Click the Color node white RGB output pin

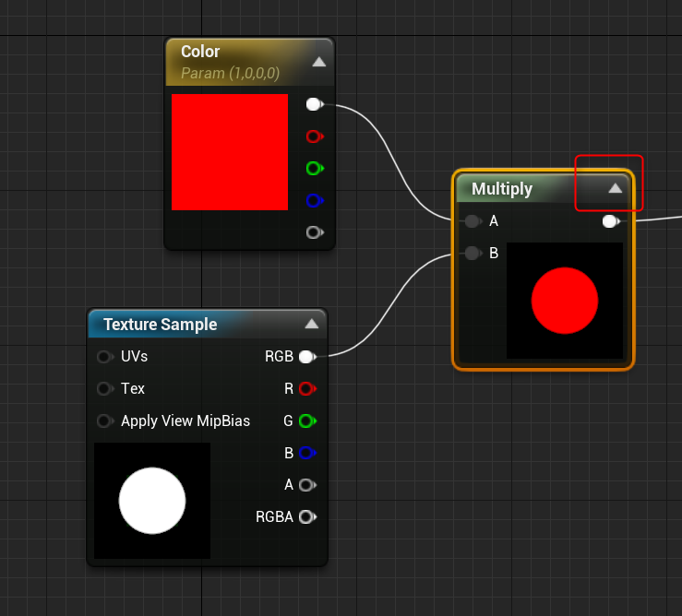315,104
